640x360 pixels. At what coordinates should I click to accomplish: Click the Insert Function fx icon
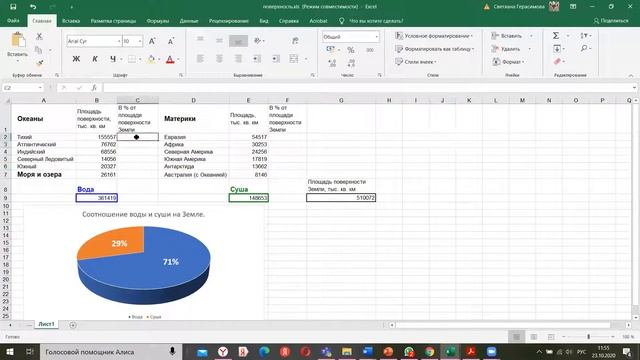tap(94, 88)
